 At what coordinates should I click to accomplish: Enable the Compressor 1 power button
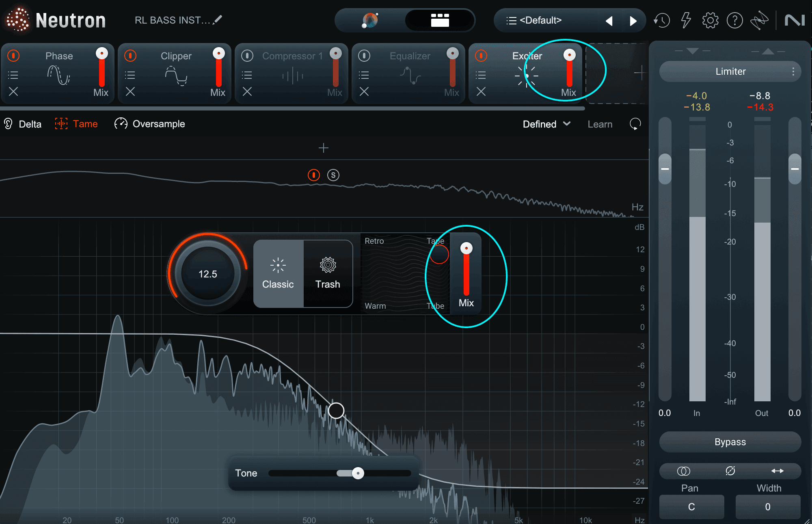pos(247,56)
